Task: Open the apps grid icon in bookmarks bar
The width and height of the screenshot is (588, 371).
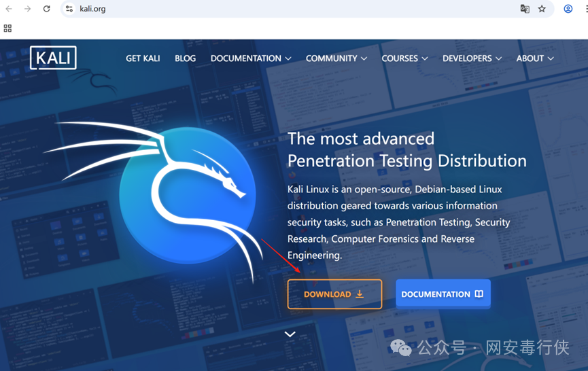Action: click(x=7, y=28)
